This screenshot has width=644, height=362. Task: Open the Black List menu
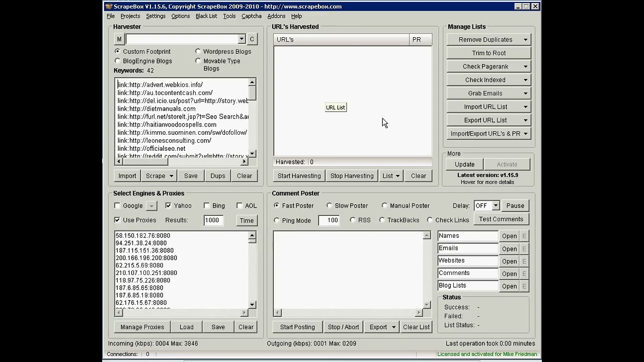pos(206,16)
